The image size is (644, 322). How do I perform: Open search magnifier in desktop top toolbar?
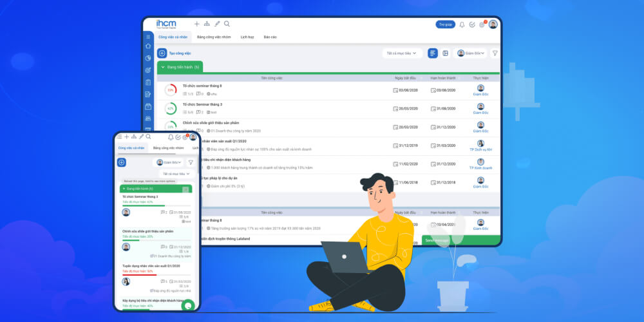point(227,24)
